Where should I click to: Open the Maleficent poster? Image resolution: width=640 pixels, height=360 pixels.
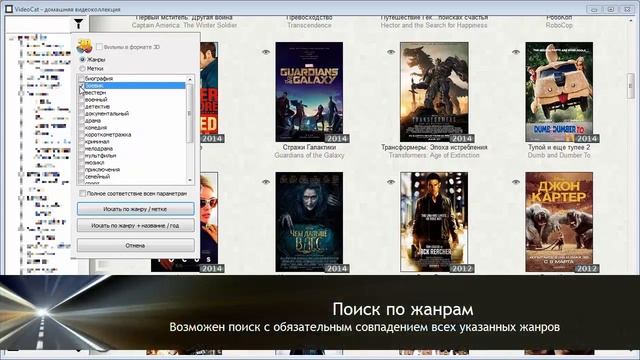tap(309, 222)
